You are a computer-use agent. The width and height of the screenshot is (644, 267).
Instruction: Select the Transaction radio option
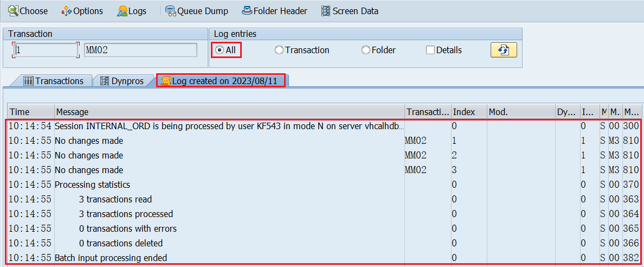pos(279,50)
